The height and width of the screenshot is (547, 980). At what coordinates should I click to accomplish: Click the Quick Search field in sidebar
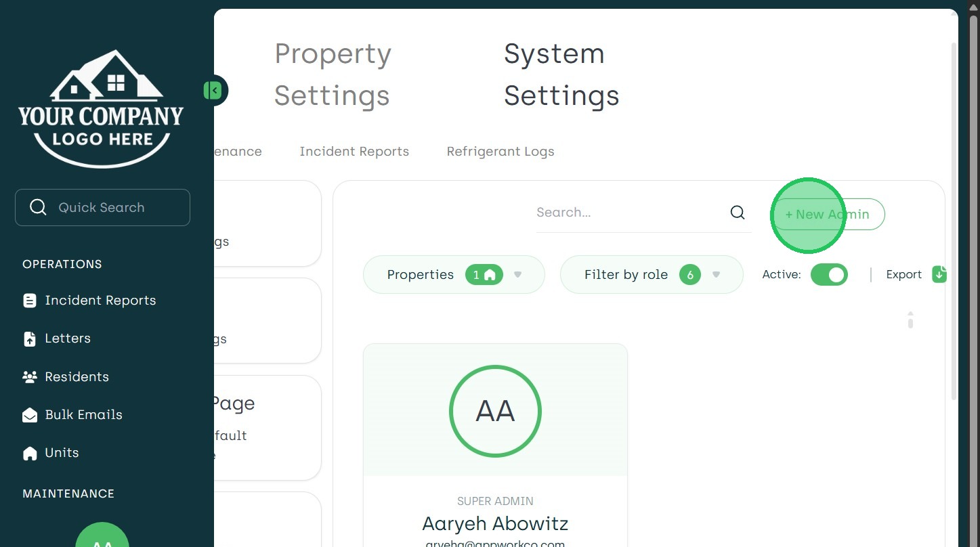coord(102,207)
